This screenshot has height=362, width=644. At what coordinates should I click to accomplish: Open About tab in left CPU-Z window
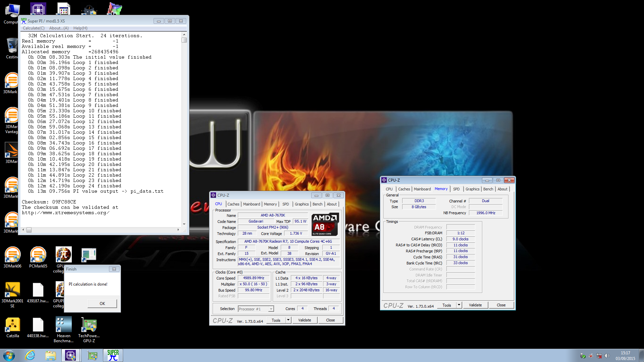point(332,204)
